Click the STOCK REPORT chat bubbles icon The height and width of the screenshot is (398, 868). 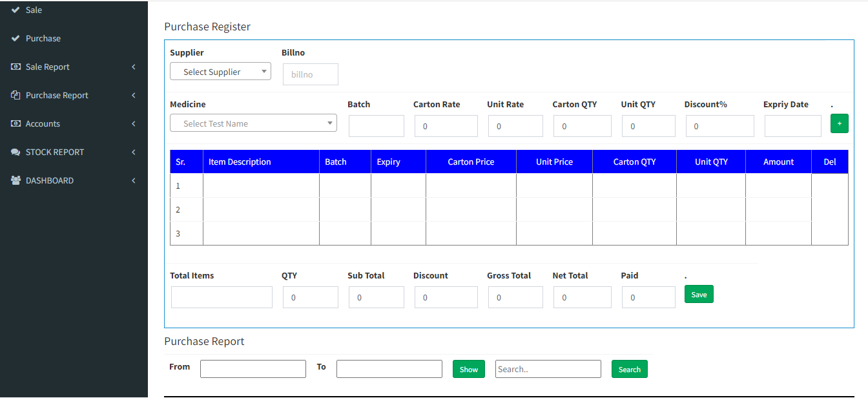point(15,152)
